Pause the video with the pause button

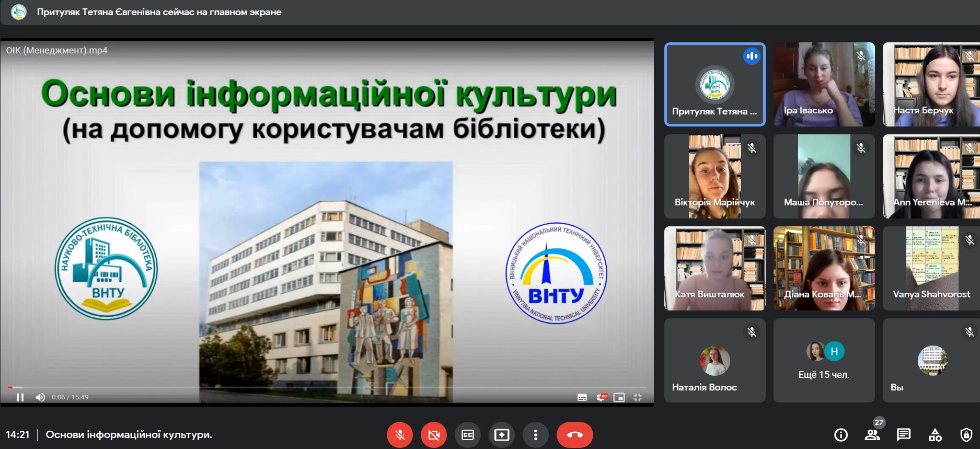pyautogui.click(x=20, y=397)
